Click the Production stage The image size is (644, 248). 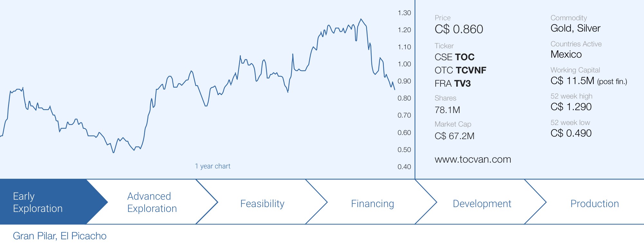[x=594, y=204]
